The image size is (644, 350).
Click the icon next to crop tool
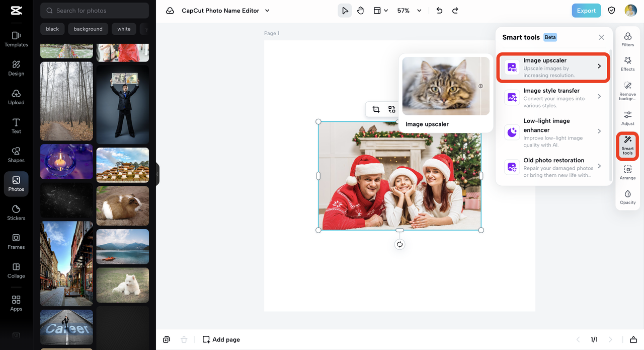391,109
